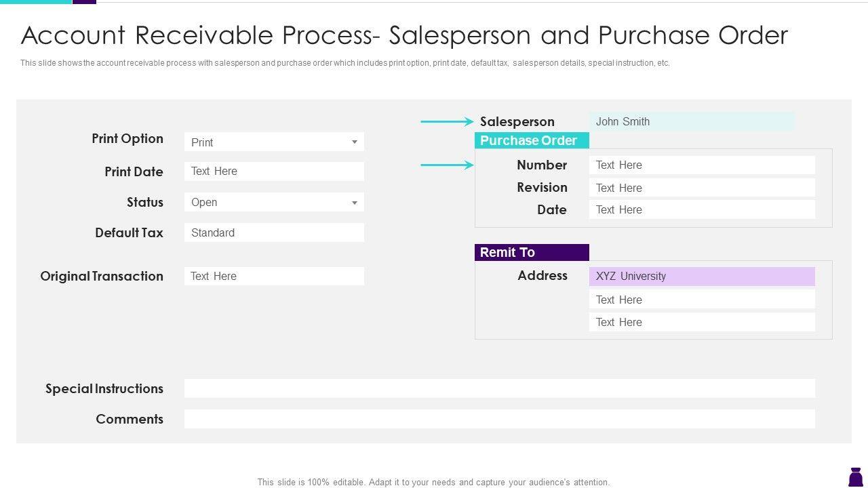Click the second Remit To address line
This screenshot has height=488, width=868.
tap(702, 300)
